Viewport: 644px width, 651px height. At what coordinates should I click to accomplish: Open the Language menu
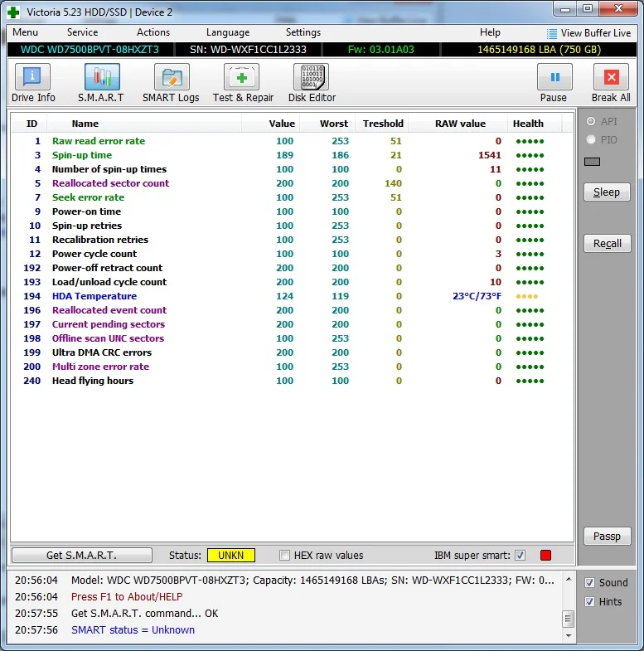point(227,32)
